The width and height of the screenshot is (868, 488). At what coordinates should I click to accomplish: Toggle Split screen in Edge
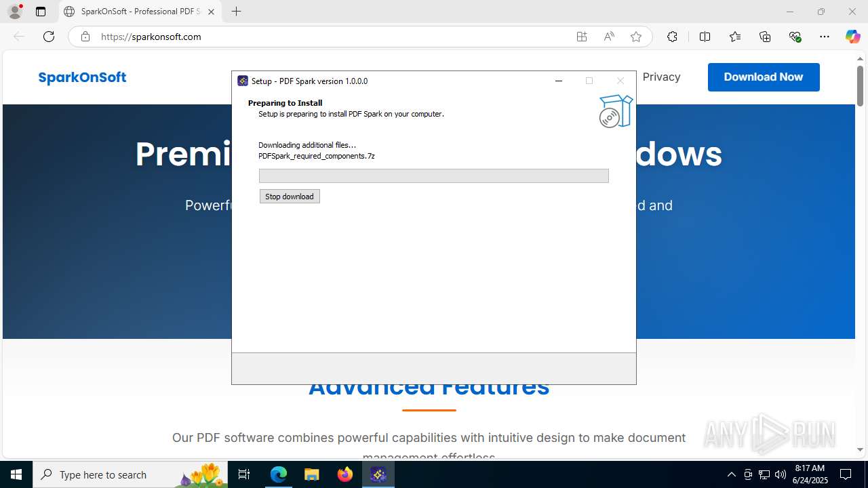(x=705, y=37)
